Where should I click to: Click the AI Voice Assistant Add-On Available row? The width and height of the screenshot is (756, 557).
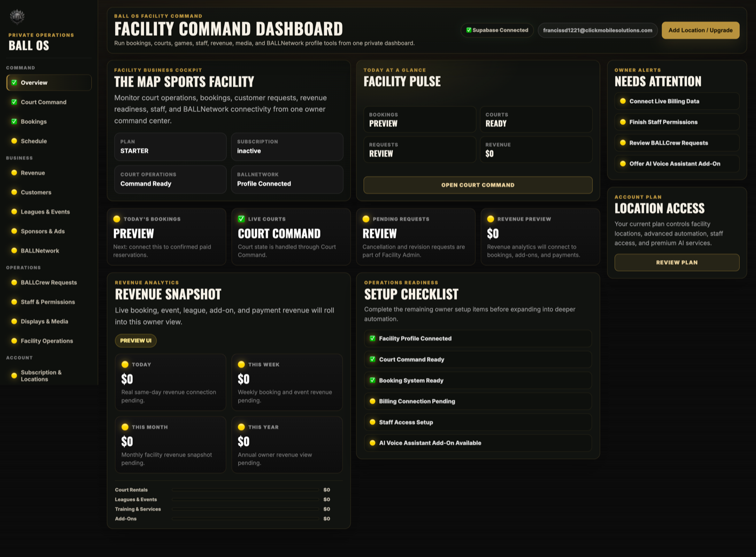pyautogui.click(x=478, y=443)
